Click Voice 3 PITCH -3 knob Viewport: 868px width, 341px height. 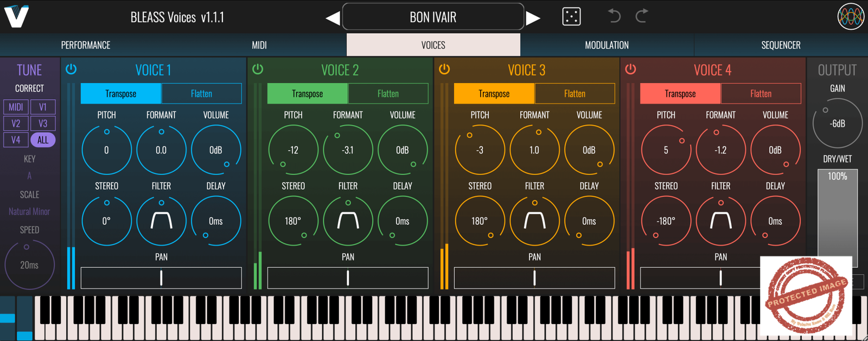point(480,150)
